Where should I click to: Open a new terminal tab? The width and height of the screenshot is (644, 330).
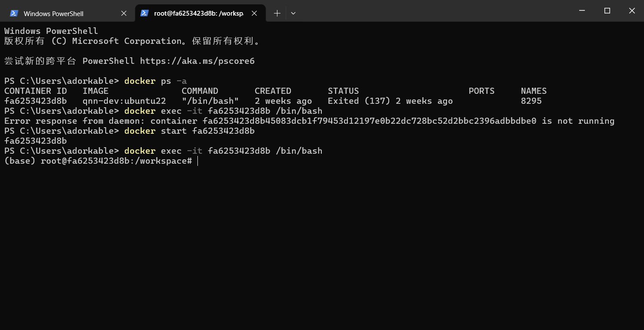pyautogui.click(x=277, y=13)
